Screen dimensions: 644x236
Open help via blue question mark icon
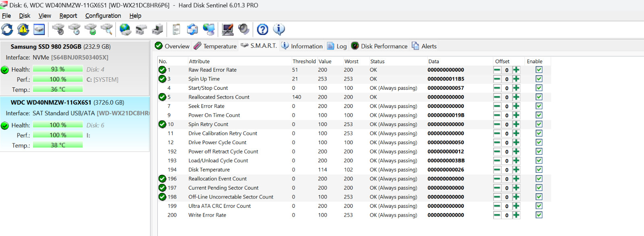262,29
